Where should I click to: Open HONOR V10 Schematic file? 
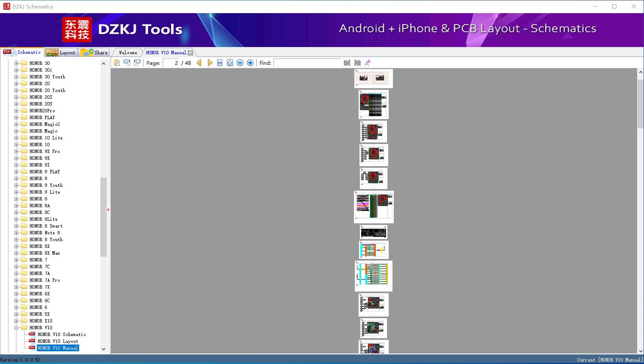point(61,334)
